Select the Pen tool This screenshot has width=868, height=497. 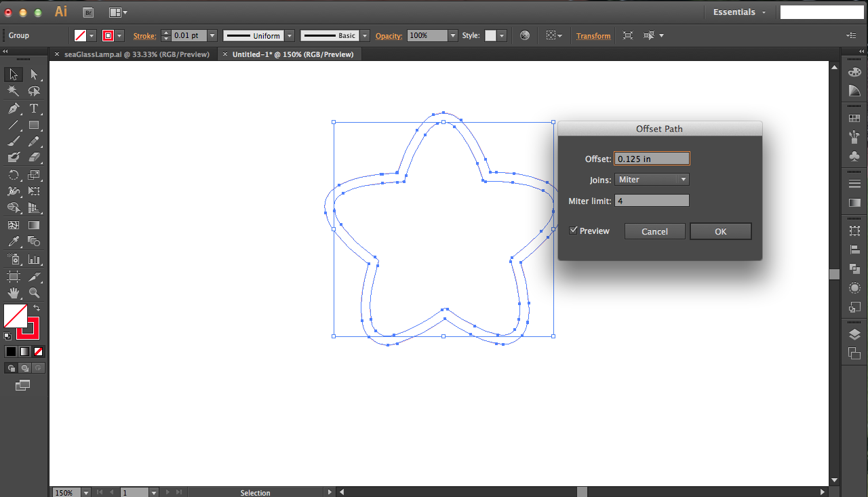pos(13,108)
